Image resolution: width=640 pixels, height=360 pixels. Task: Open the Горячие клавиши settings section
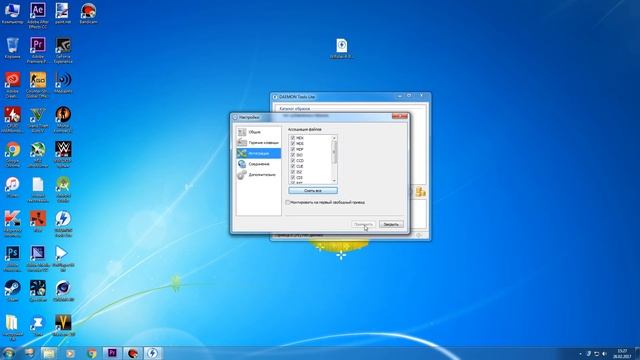pos(258,142)
